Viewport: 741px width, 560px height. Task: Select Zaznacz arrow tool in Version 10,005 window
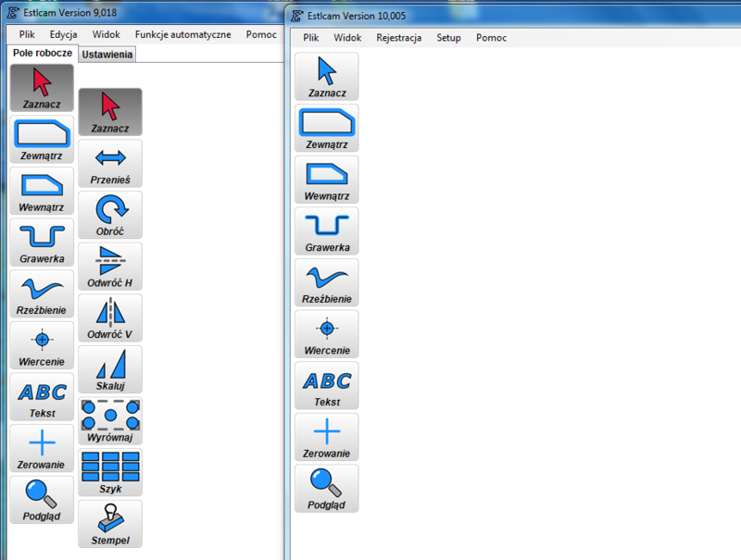pos(327,77)
